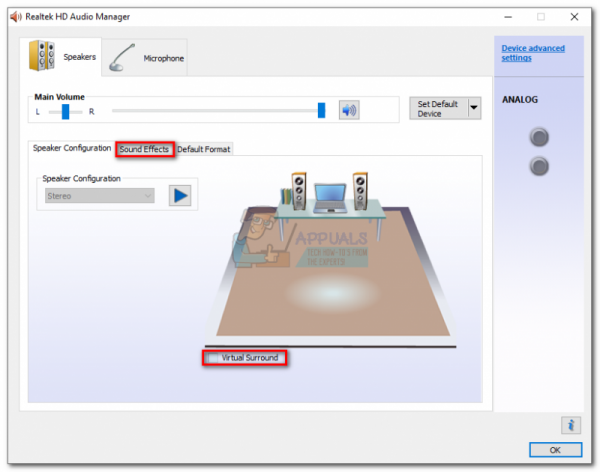
Task: Mute the main volume speaker icon
Action: coord(349,110)
